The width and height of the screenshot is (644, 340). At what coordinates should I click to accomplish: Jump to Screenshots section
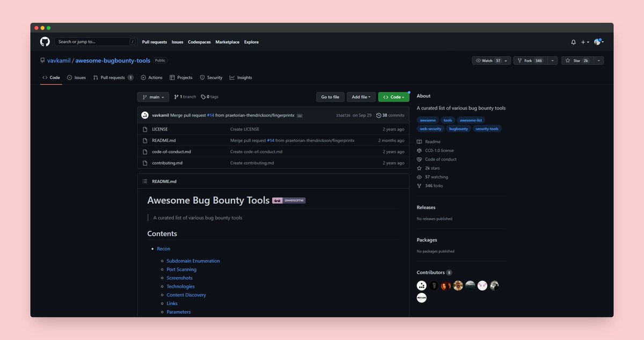[x=180, y=278]
